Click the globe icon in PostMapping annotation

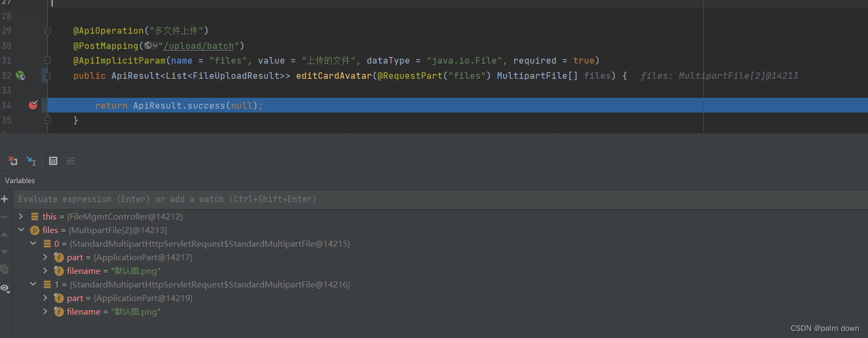click(x=148, y=46)
